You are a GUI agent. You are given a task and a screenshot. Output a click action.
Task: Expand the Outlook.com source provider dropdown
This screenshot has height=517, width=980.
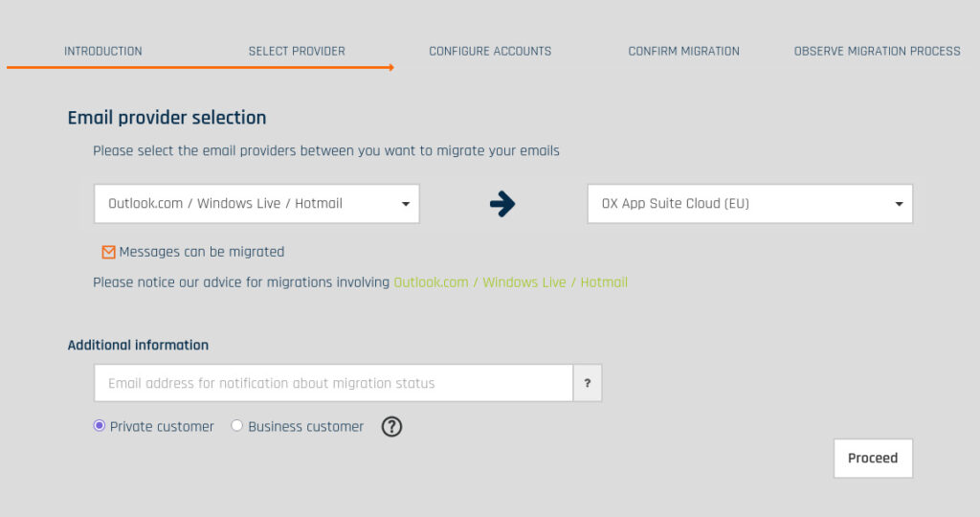point(256,204)
